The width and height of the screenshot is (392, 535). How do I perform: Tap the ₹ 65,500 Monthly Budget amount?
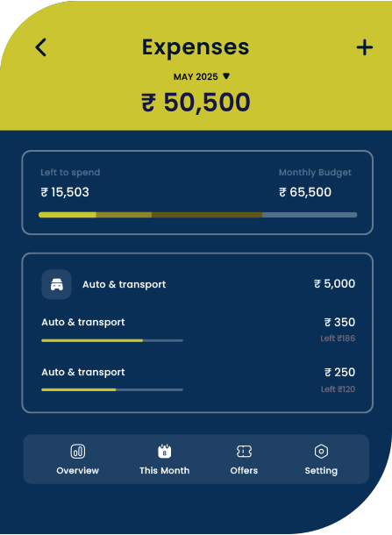305,192
